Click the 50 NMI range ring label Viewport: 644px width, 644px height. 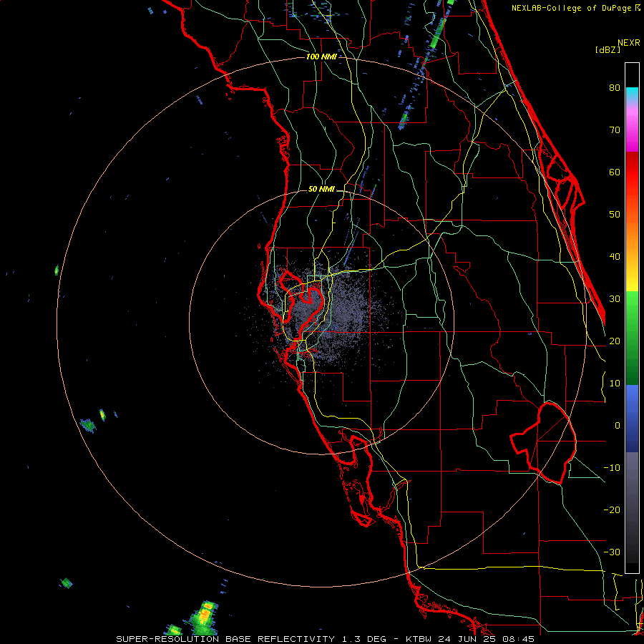321,190
